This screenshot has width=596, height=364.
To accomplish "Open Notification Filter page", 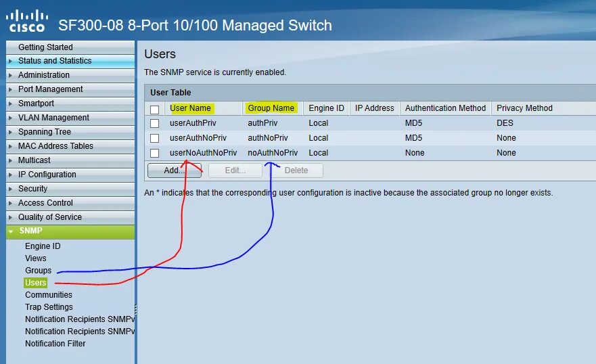I will (55, 344).
